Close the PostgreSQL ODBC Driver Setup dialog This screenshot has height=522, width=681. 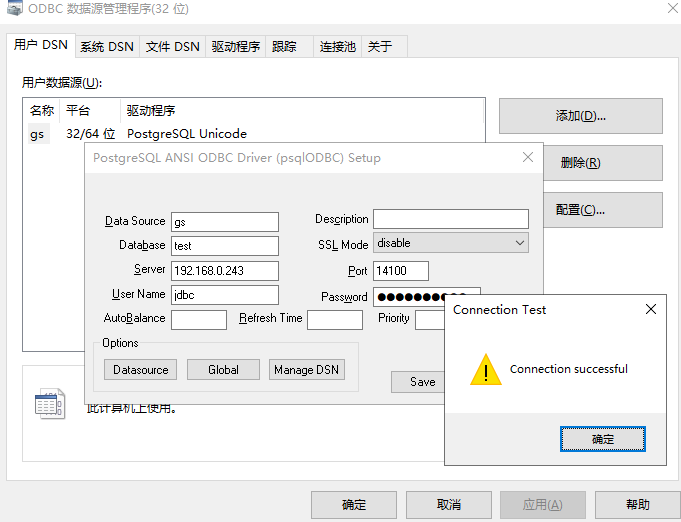pos(528,158)
